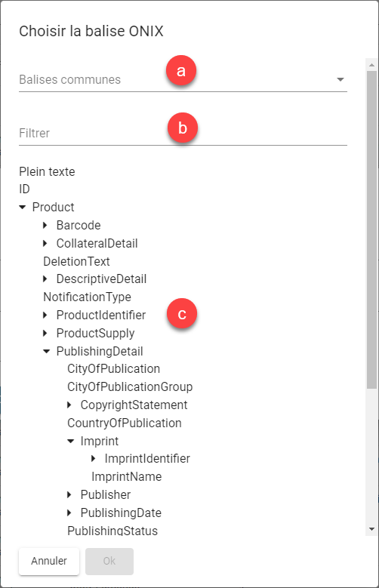Collapse the Product tree node
The height and width of the screenshot is (588, 379).
click(23, 207)
